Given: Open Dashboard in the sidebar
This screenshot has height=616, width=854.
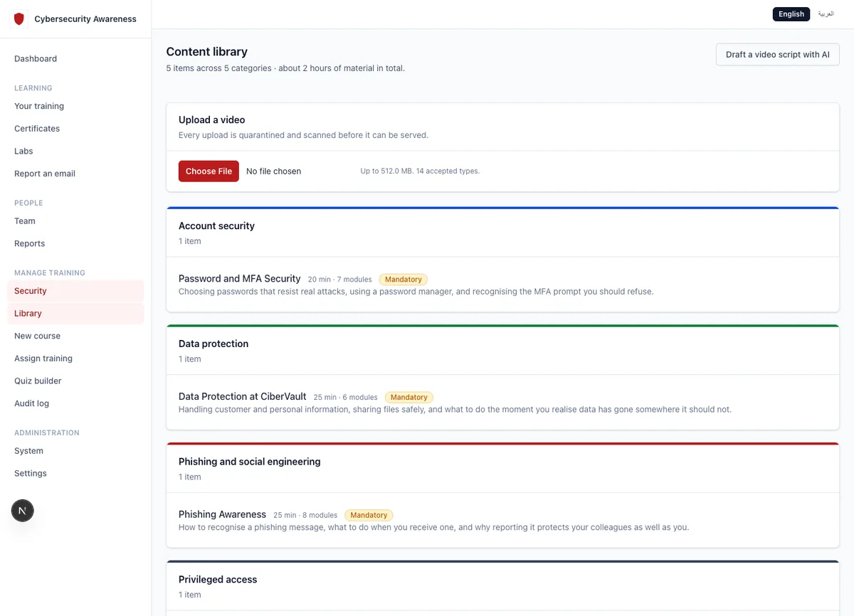Looking at the screenshot, I should 36,58.
